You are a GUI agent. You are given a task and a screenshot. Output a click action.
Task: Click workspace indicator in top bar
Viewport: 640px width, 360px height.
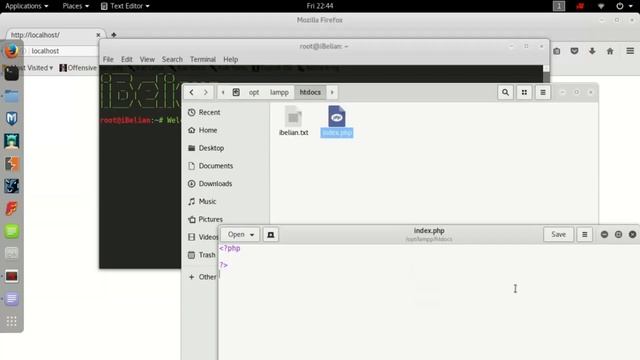tap(559, 6)
